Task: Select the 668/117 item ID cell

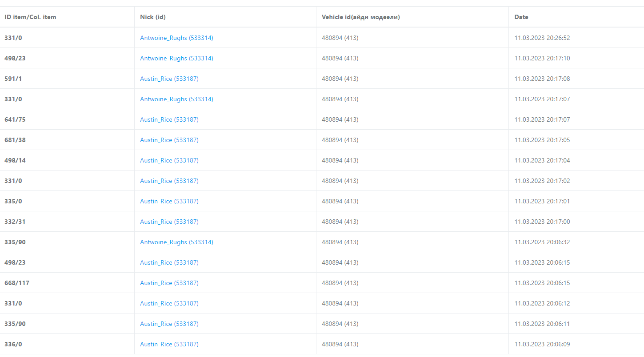Action: [x=17, y=283]
